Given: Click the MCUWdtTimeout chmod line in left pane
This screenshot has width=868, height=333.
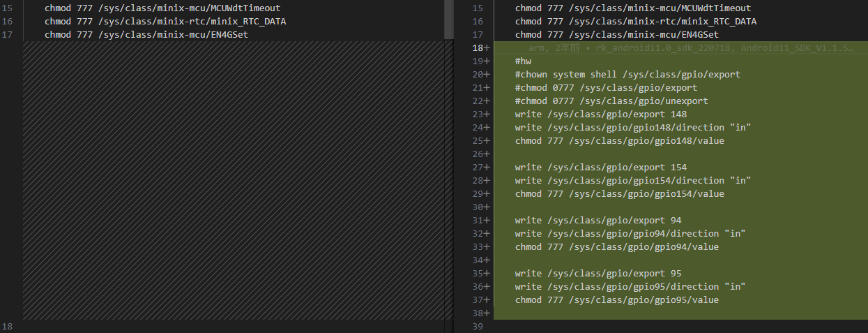Looking at the screenshot, I should point(162,8).
